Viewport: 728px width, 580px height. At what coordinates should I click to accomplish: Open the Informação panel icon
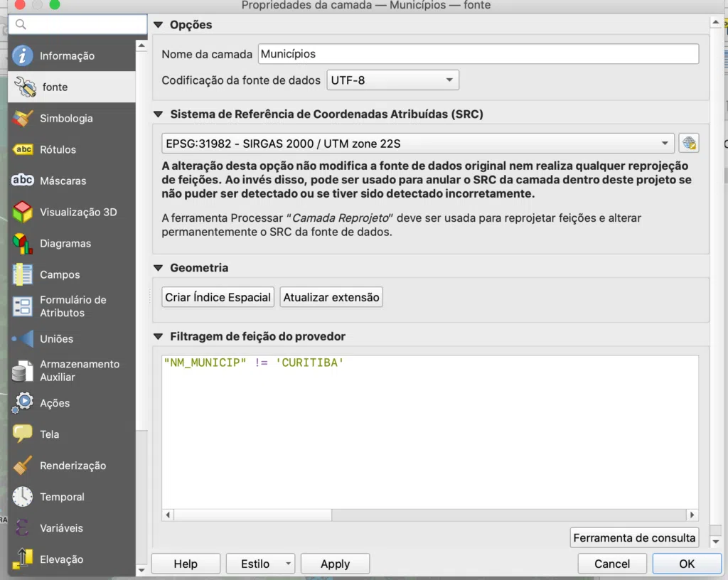pos(22,55)
